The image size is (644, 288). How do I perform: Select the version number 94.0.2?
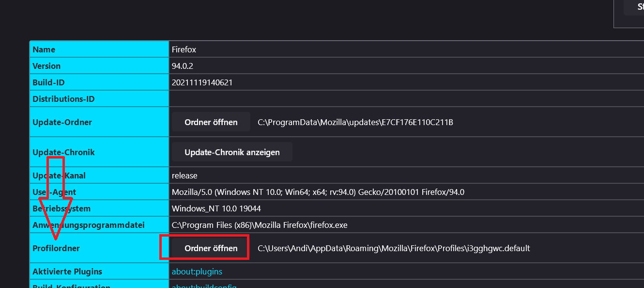183,66
